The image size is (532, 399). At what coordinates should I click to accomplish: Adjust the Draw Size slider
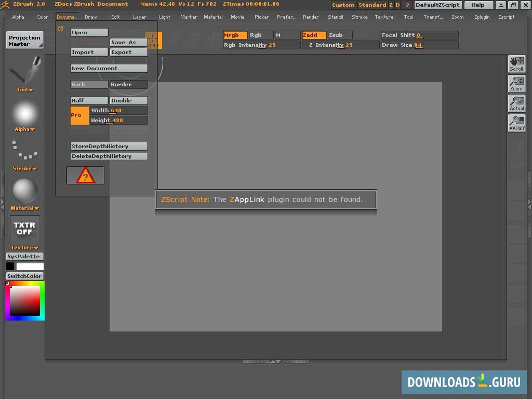(419, 45)
